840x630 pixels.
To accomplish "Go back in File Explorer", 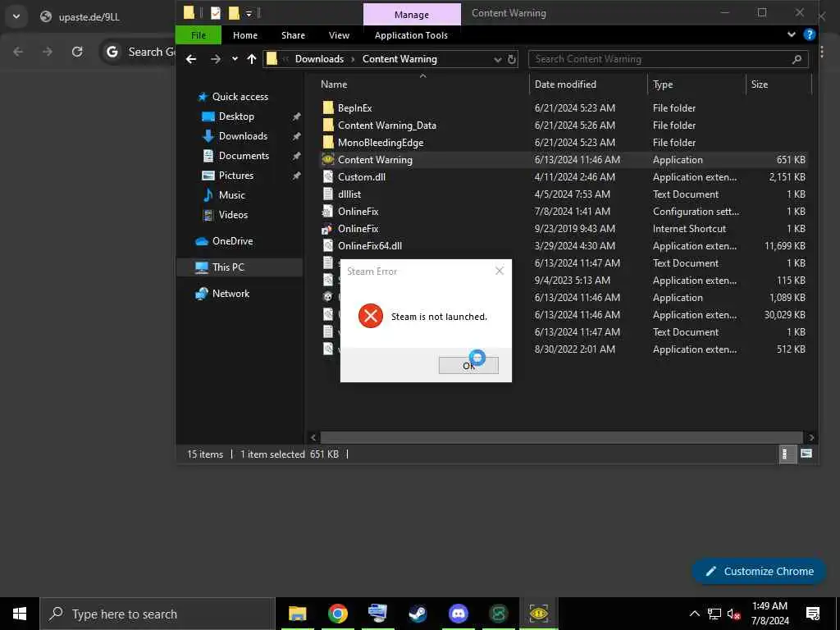I will point(191,59).
